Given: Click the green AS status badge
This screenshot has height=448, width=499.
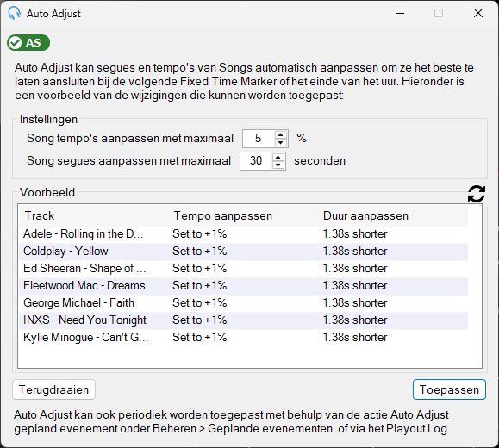Looking at the screenshot, I should coord(28,42).
